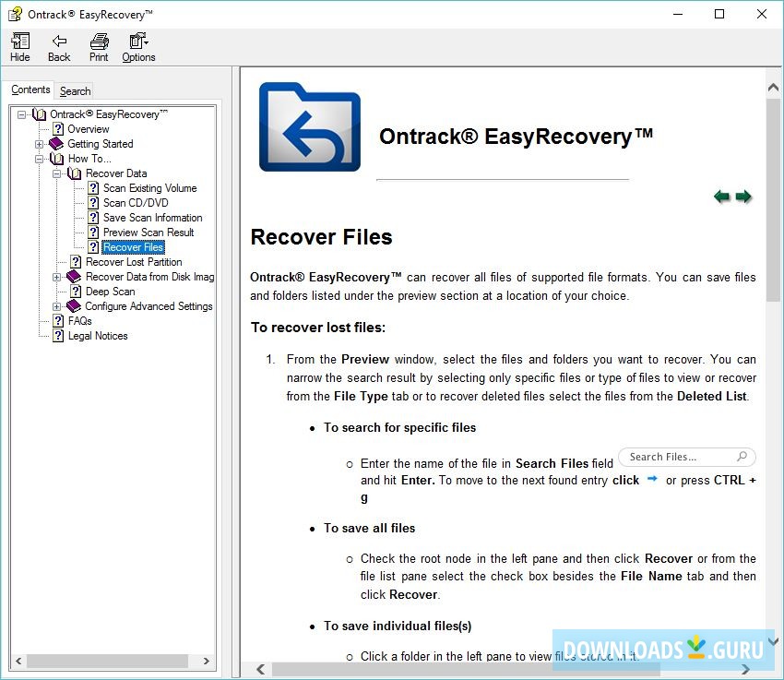Open the Save Scan Information topic
Viewport: 784px width, 680px height.
(x=152, y=218)
